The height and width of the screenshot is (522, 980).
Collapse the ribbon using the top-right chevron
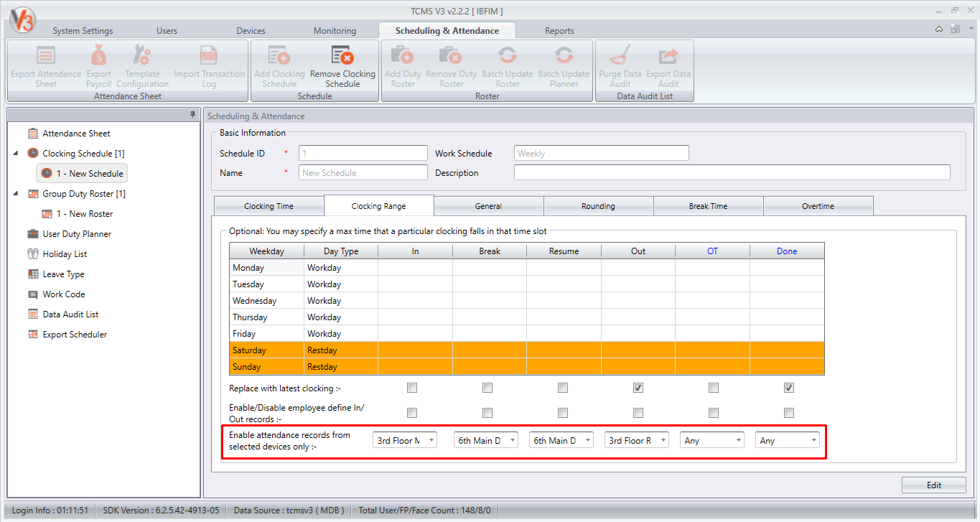pos(939,29)
